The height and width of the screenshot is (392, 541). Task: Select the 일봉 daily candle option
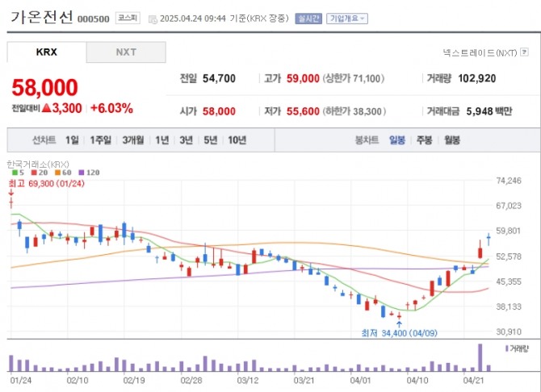pyautogui.click(x=397, y=140)
